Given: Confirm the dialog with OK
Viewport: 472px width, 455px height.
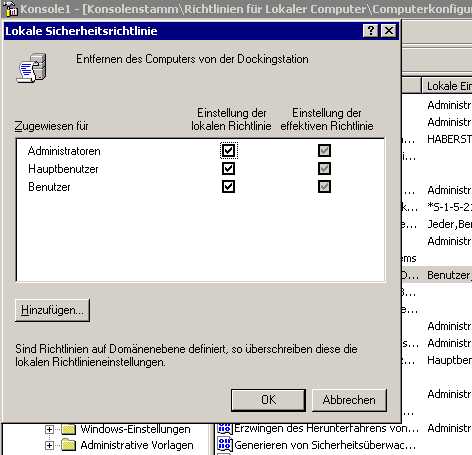Looking at the screenshot, I should pyautogui.click(x=268, y=400).
